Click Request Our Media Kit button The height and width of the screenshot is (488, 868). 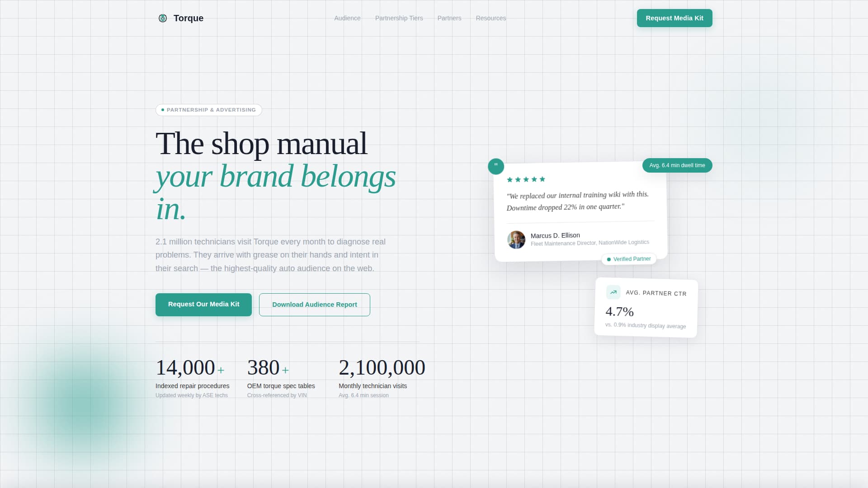click(203, 305)
